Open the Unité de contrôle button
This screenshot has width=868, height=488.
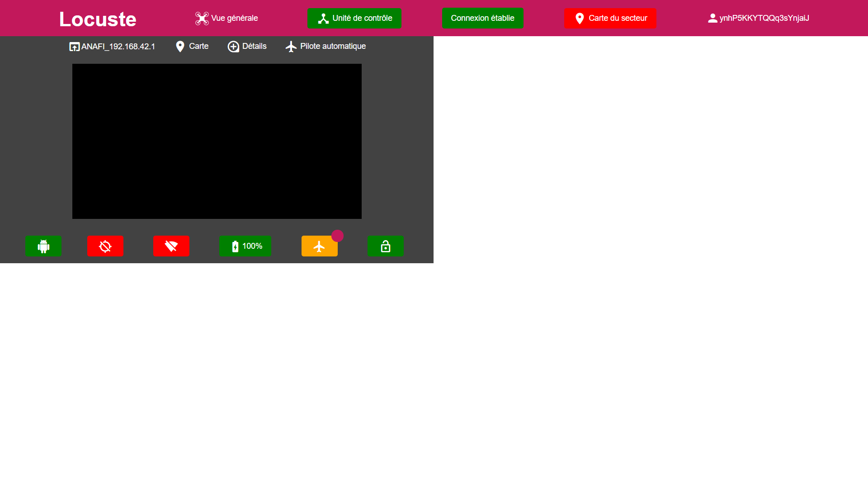pyautogui.click(x=354, y=18)
